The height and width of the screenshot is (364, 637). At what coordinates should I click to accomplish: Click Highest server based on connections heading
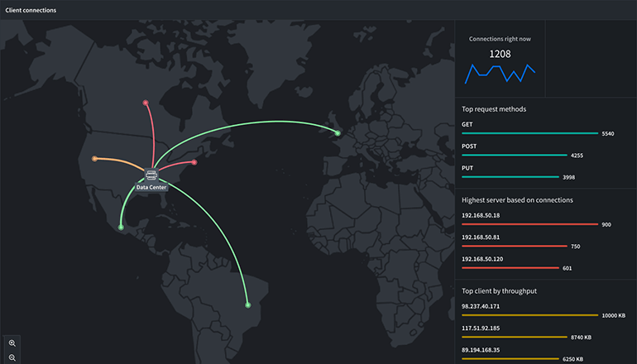click(517, 200)
